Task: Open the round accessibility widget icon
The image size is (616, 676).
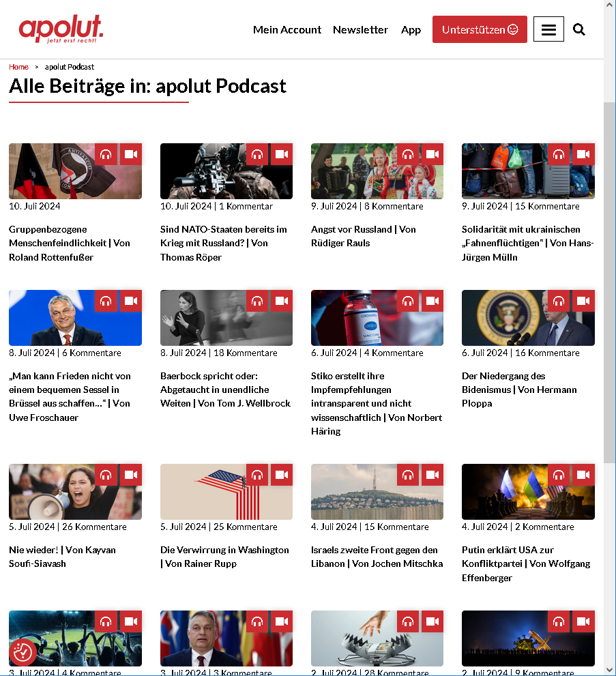Action: (23, 652)
